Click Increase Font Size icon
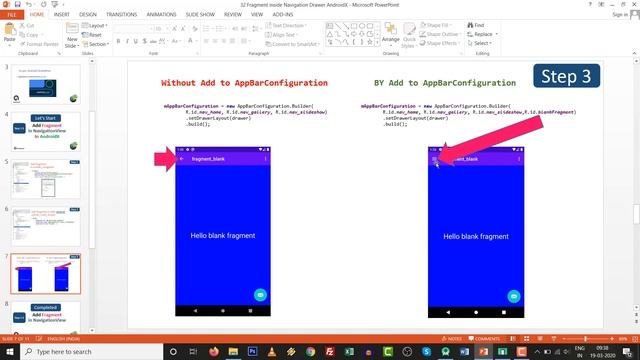Viewport: 640px width, 360px height. point(174,29)
